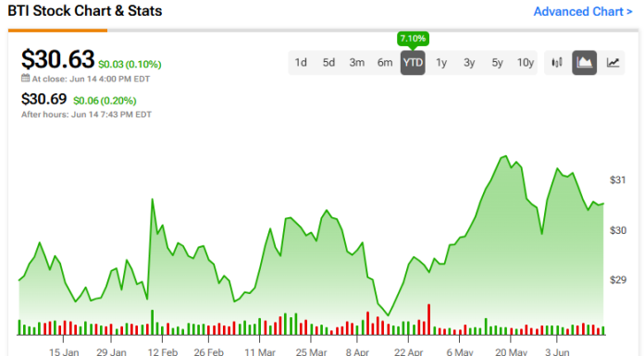644x356 pixels.
Task: Switch chart to 6m range
Action: [385, 62]
